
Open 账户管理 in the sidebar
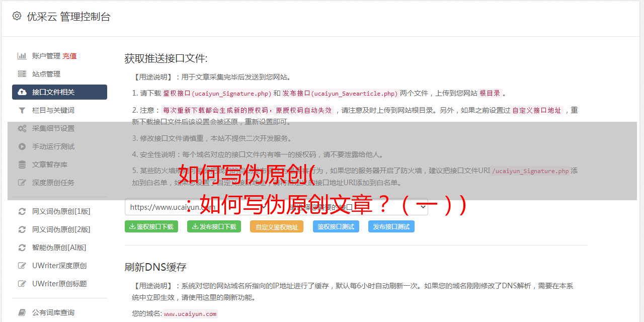click(46, 56)
